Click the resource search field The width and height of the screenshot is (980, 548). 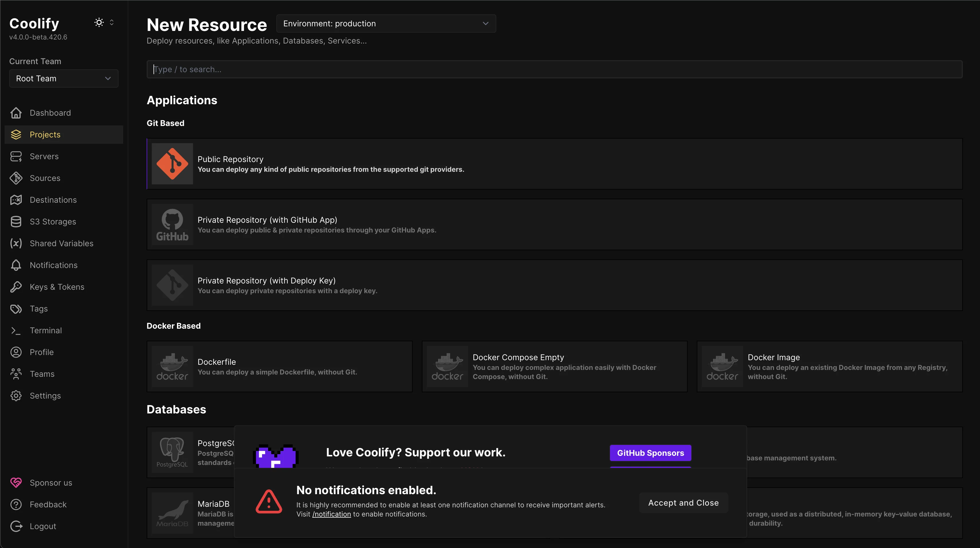pos(554,69)
